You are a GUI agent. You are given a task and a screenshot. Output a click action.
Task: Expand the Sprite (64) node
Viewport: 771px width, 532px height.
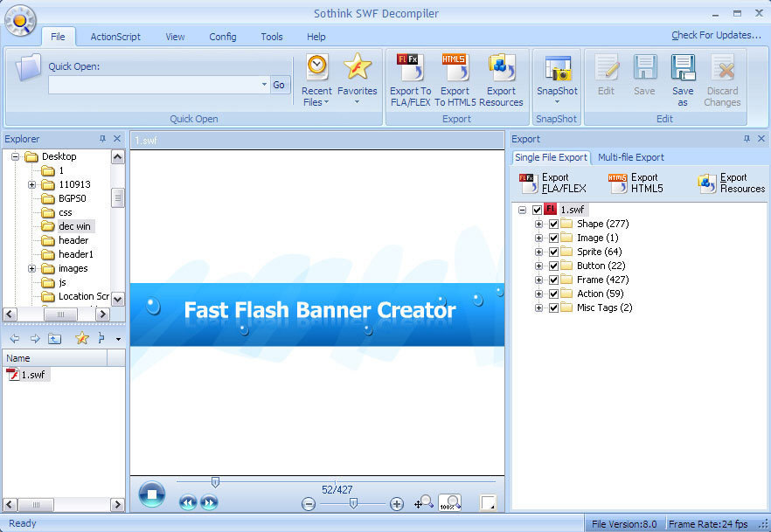pos(538,252)
